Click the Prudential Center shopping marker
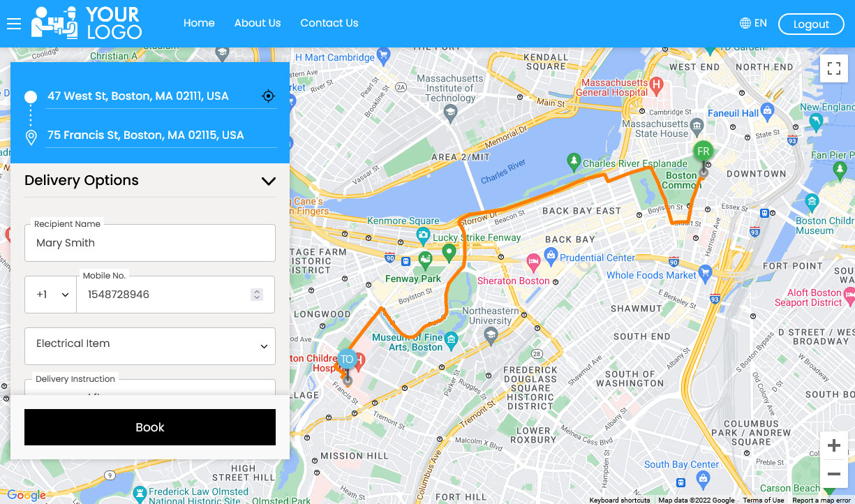The width and height of the screenshot is (855, 504). click(551, 256)
